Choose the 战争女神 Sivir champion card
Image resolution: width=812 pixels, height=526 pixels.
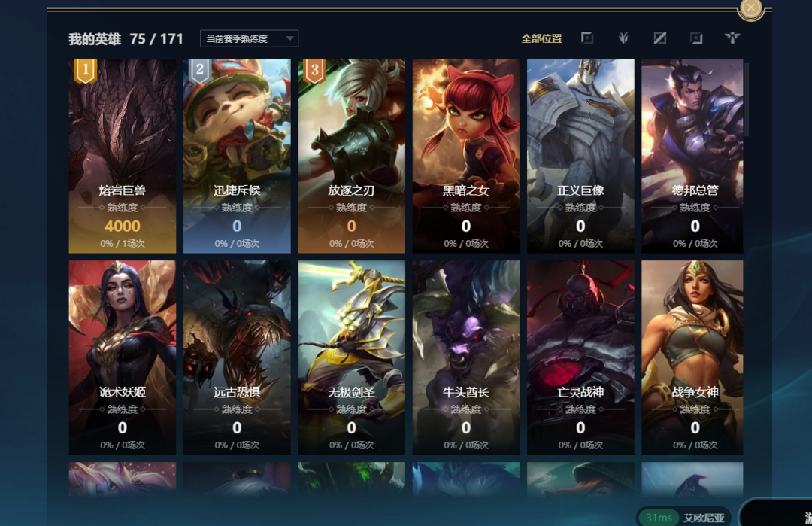coord(692,357)
